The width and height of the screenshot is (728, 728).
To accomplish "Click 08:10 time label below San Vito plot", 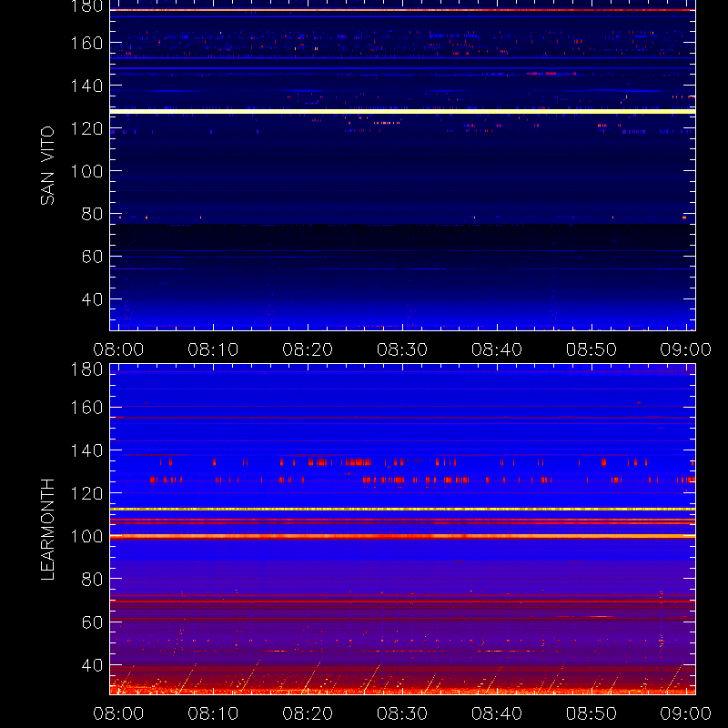I will pyautogui.click(x=213, y=349).
